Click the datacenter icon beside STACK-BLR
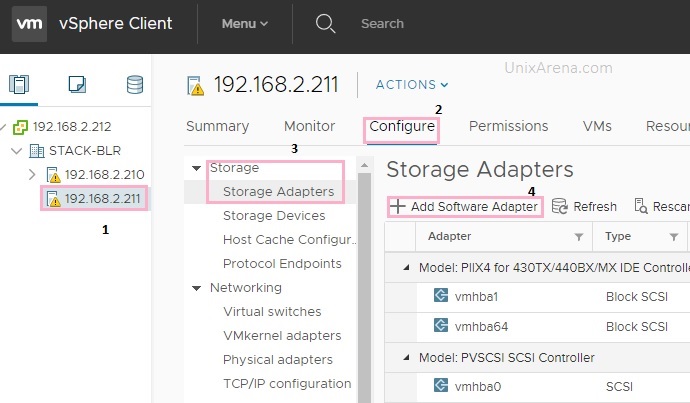Screen dimensions: 690x403 coord(37,151)
